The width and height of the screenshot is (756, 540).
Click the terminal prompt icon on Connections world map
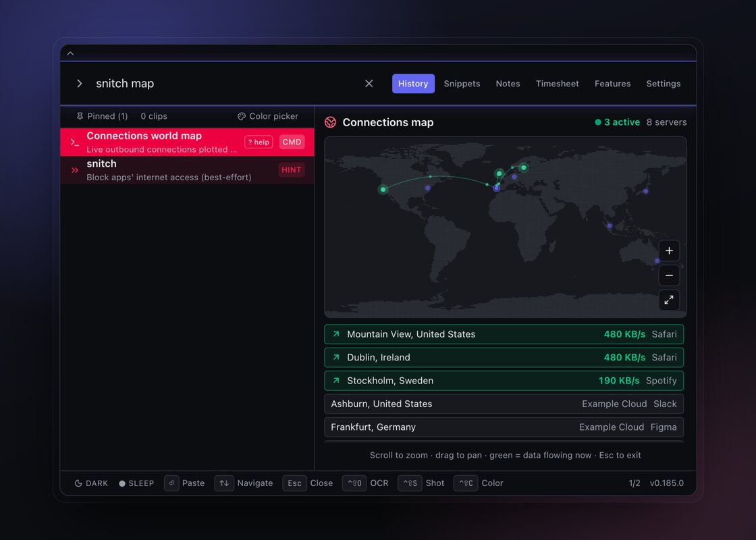(75, 142)
